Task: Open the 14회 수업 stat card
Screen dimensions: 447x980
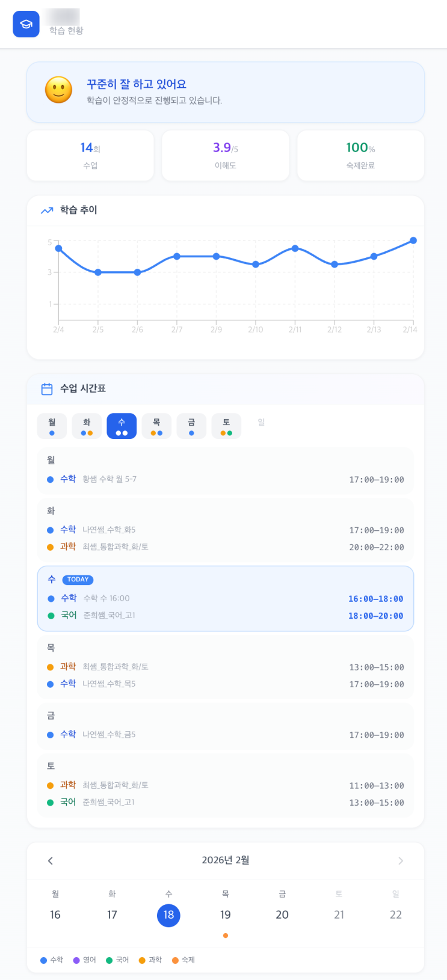Action: 90,155
